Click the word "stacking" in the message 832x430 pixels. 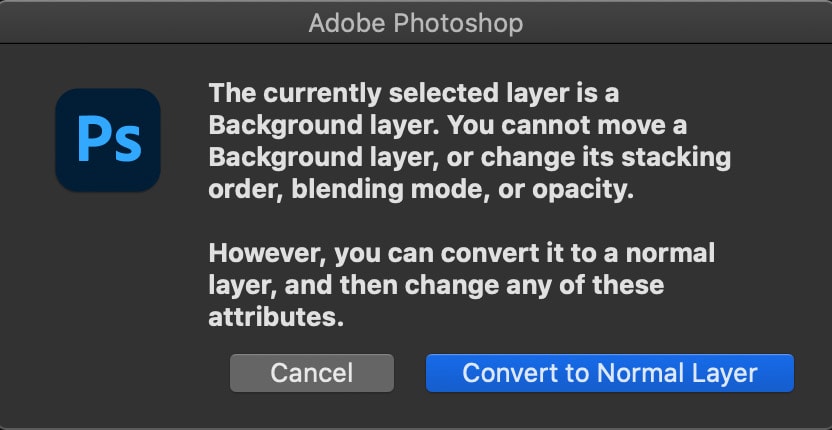(675, 160)
